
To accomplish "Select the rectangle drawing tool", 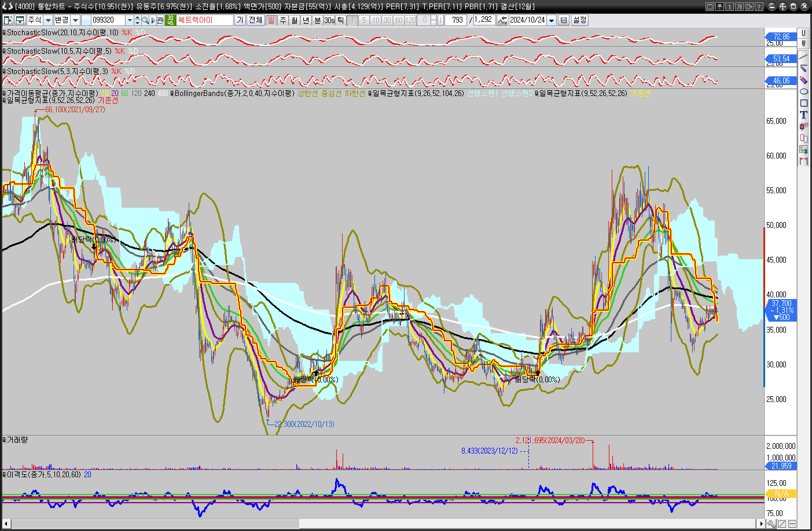I will click(803, 103).
